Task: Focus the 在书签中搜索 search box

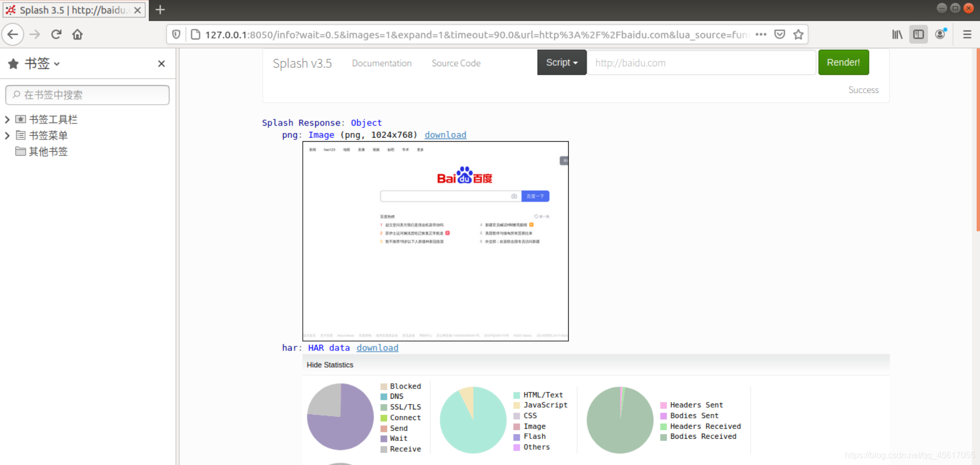Action: (x=88, y=95)
